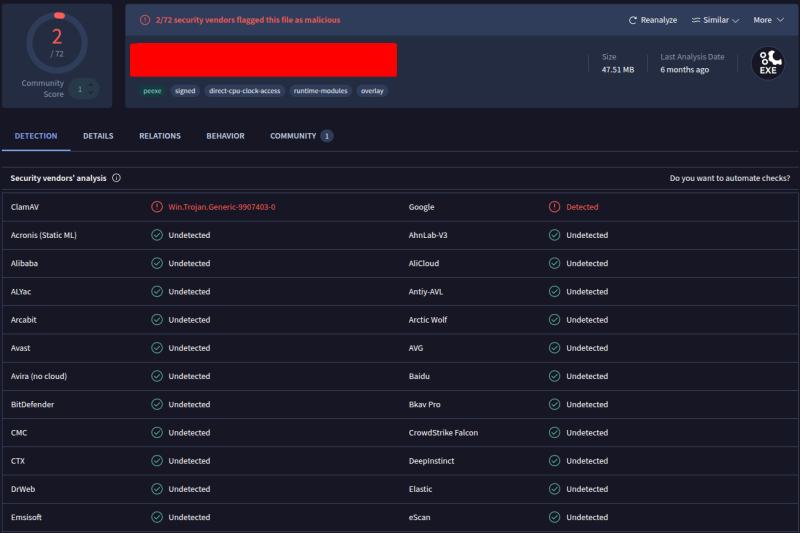Image resolution: width=800 pixels, height=533 pixels.
Task: Click the Avast checkmark icon
Action: [x=157, y=348]
